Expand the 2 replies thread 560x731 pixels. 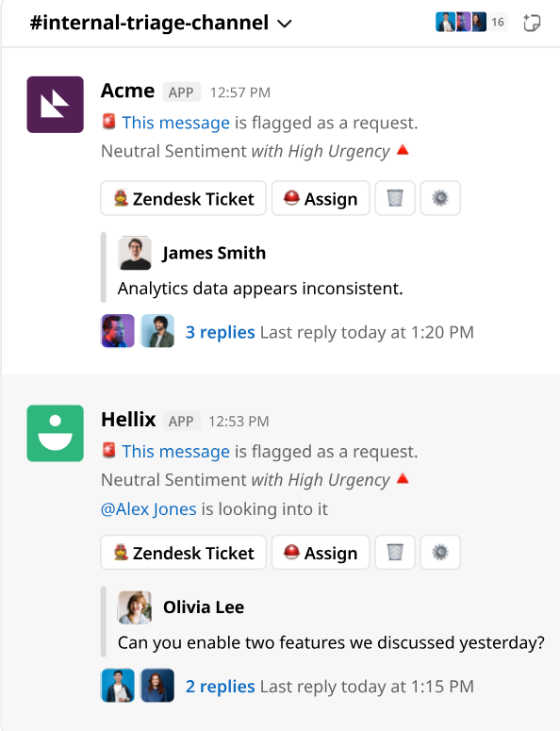(x=220, y=687)
